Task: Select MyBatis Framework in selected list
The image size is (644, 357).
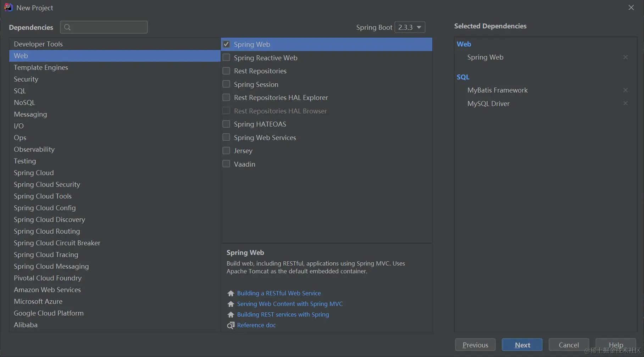Action: pos(497,90)
